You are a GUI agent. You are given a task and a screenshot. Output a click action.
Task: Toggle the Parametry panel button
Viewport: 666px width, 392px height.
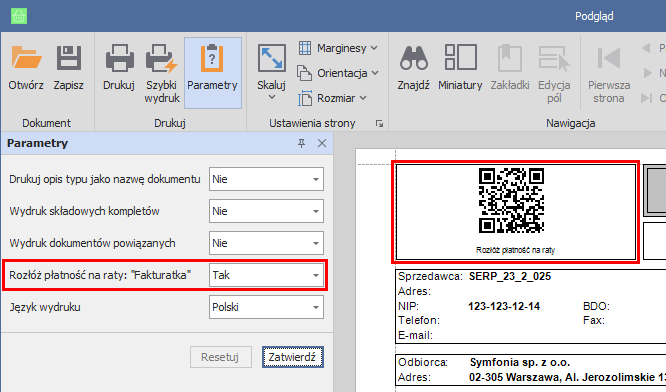coord(212,72)
